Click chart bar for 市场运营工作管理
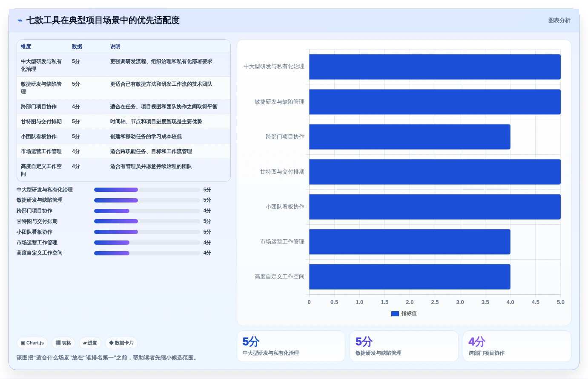 (410, 242)
